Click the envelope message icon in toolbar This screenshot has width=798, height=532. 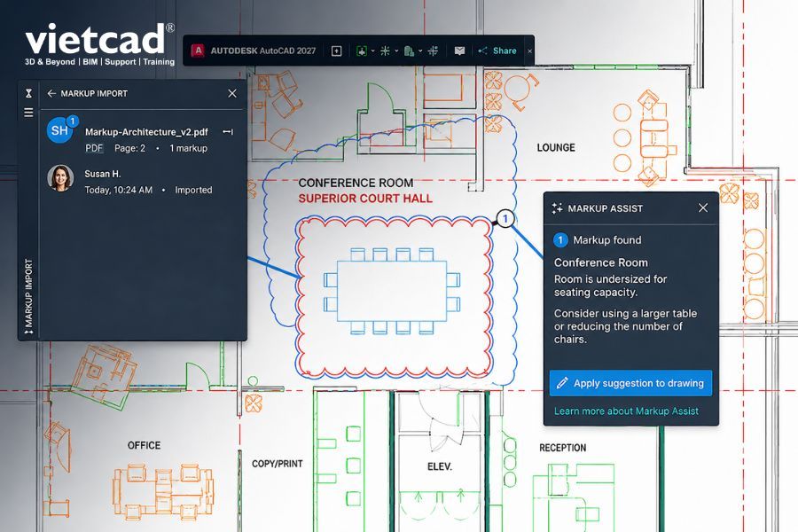pos(459,51)
